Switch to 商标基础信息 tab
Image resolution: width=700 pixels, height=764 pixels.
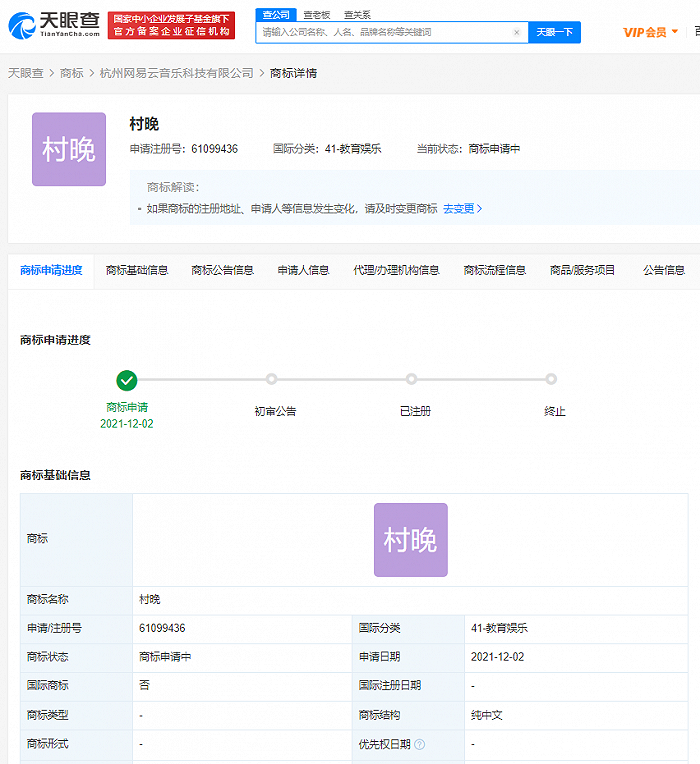click(137, 270)
